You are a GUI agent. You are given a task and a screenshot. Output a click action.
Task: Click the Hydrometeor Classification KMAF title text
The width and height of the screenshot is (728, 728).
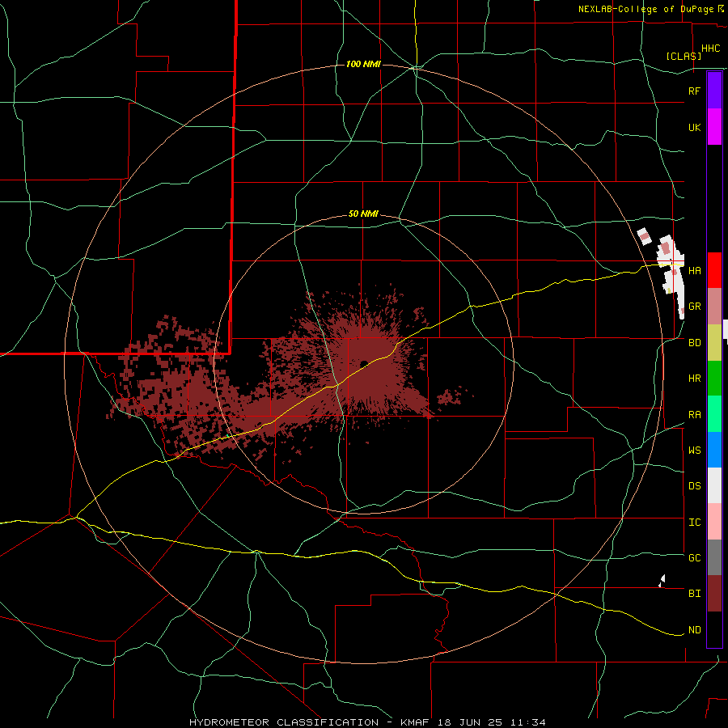(367, 722)
